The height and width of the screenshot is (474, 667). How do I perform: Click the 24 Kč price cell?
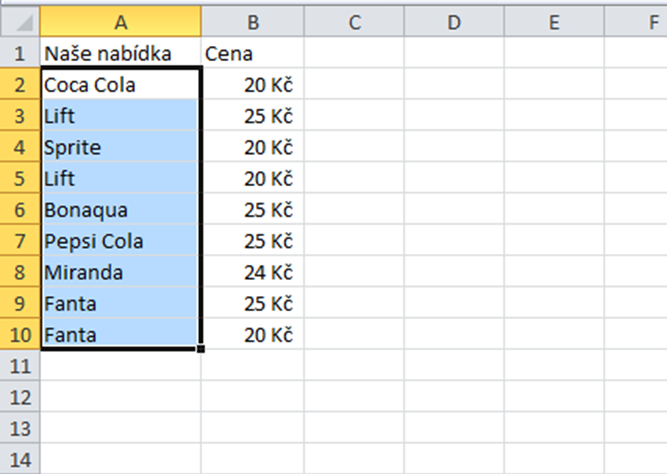point(253,272)
